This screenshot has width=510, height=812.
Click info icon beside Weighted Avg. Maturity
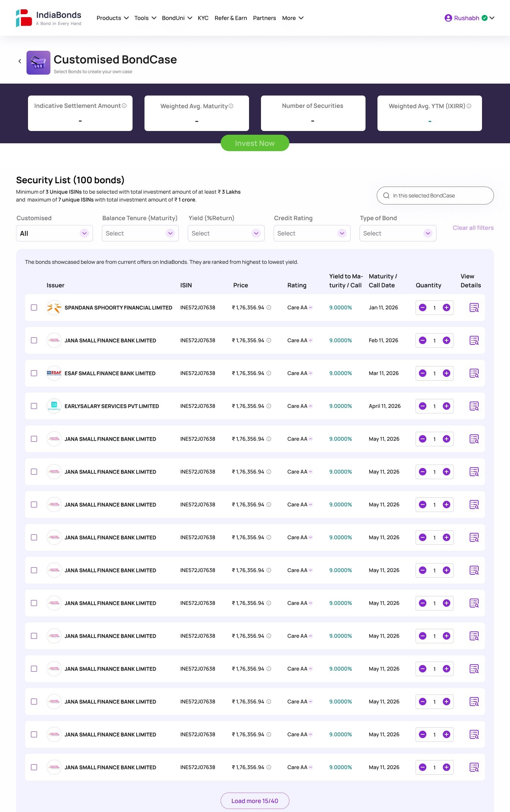(x=231, y=106)
